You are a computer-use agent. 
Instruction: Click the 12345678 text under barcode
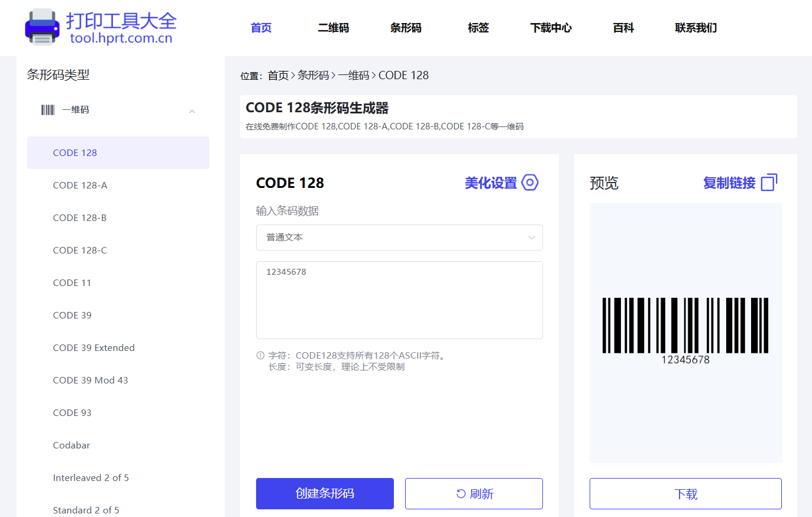(685, 360)
